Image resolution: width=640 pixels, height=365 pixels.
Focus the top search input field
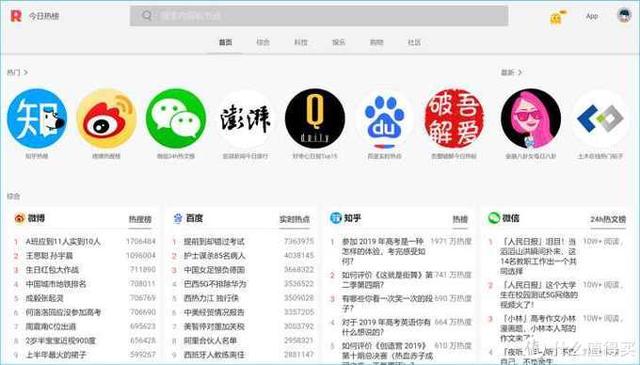pyautogui.click(x=319, y=16)
